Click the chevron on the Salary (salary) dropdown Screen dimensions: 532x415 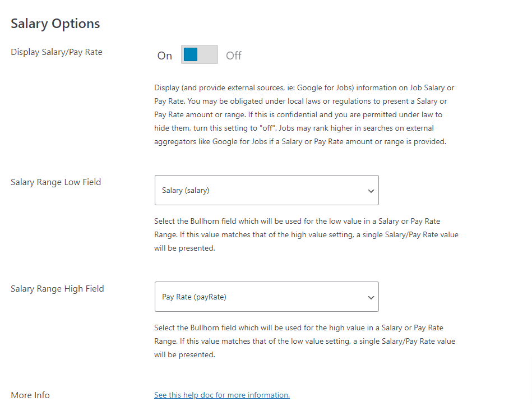coord(371,190)
